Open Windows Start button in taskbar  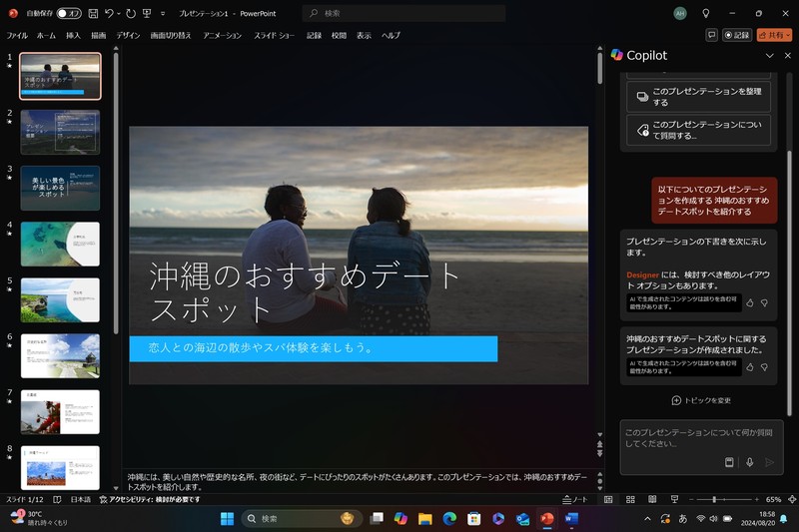[x=227, y=519]
